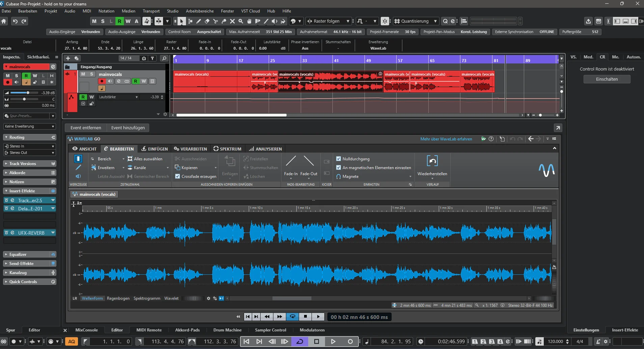Screen dimensions: 644x349
Task: Select the glue tube tool
Action: tap(224, 21)
